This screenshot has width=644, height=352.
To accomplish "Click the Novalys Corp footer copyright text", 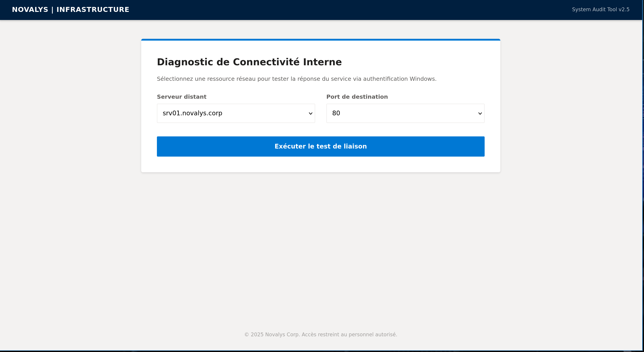I will pos(321,334).
